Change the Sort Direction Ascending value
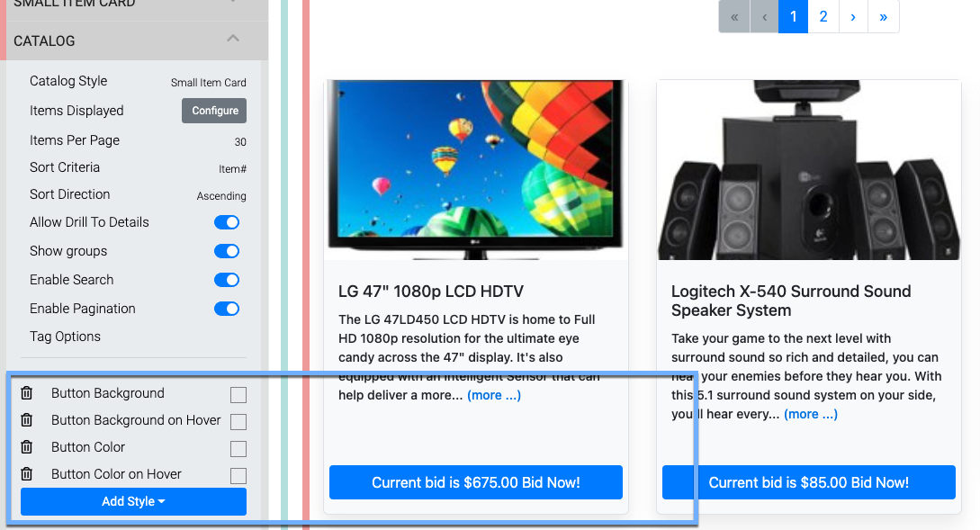This screenshot has height=530, width=980. (x=221, y=195)
